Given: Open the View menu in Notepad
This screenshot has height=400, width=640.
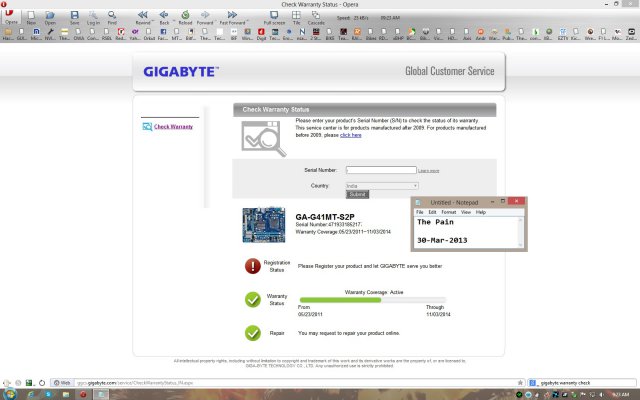Looking at the screenshot, I should [466, 212].
